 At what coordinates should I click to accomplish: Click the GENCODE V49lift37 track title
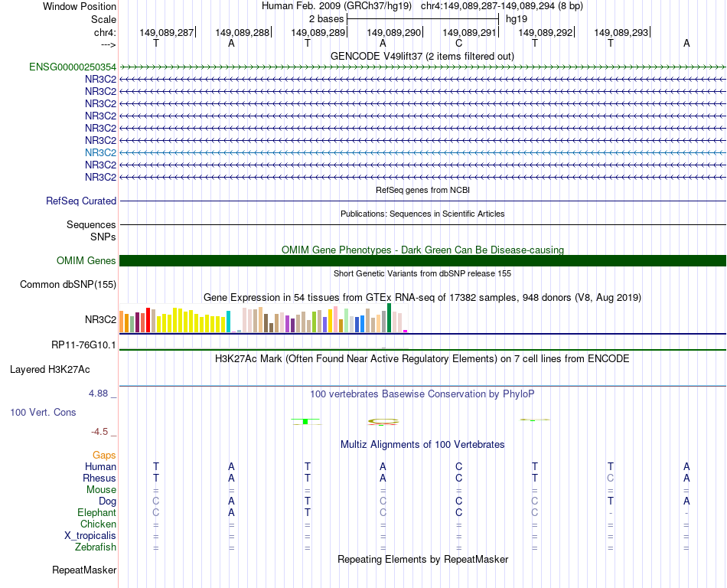coord(422,56)
